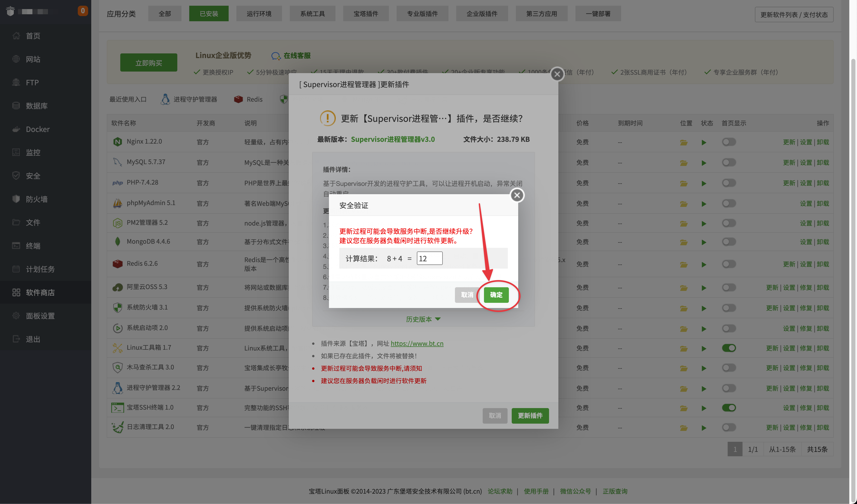
Task: Click the calculation result input field
Action: point(430,258)
